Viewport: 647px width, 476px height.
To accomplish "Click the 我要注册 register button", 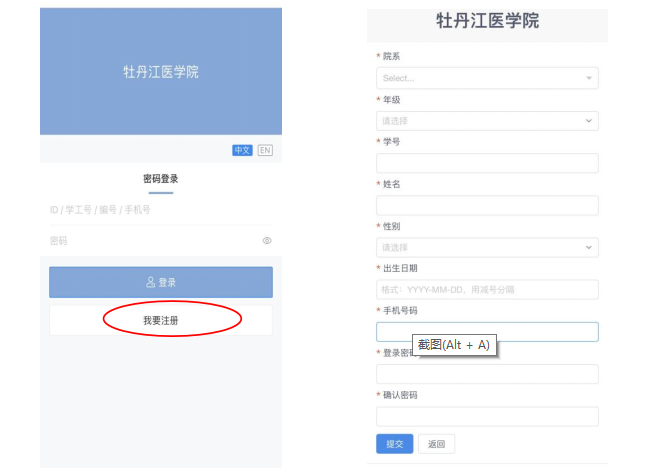I will (160, 320).
